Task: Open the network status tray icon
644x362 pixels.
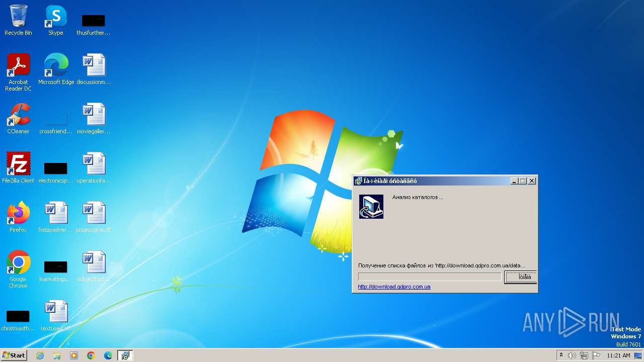Action: [x=584, y=355]
